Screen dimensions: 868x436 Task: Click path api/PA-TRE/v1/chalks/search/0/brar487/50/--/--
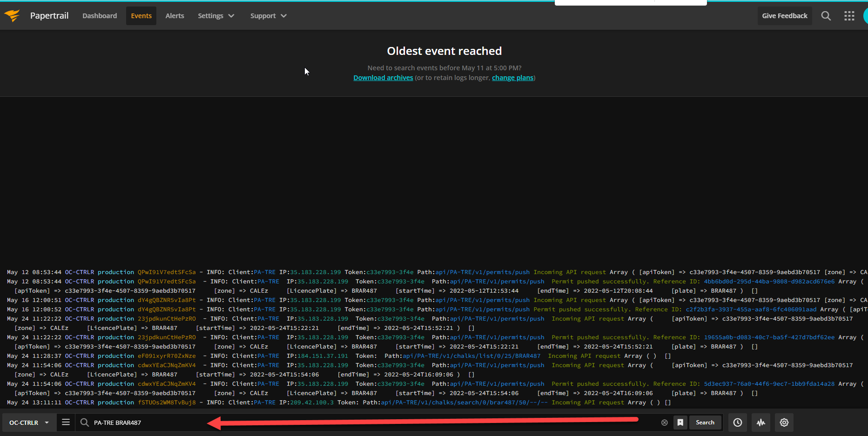click(464, 402)
